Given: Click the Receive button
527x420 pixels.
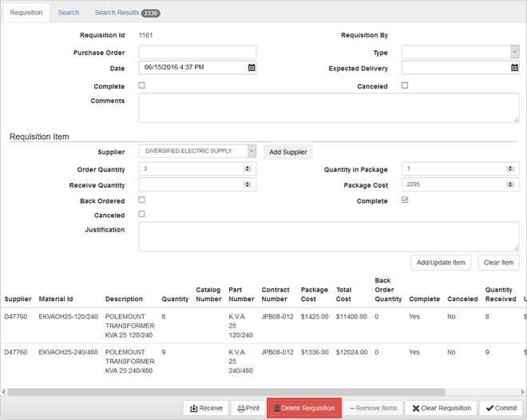Looking at the screenshot, I should coord(206,408).
